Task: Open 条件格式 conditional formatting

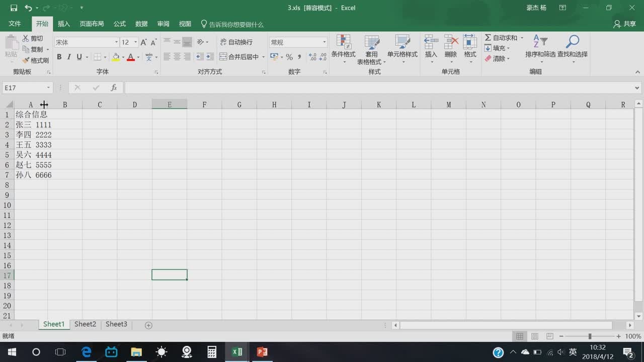Action: 343,49
